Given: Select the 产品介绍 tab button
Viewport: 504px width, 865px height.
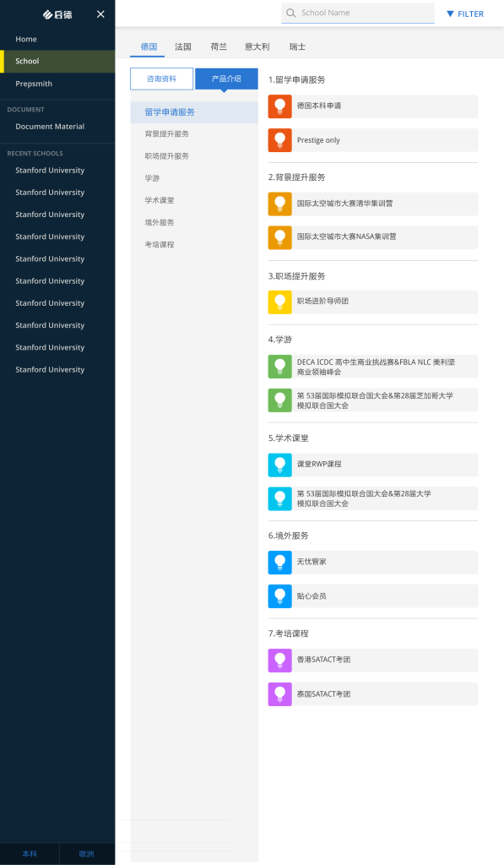Looking at the screenshot, I should (x=226, y=79).
